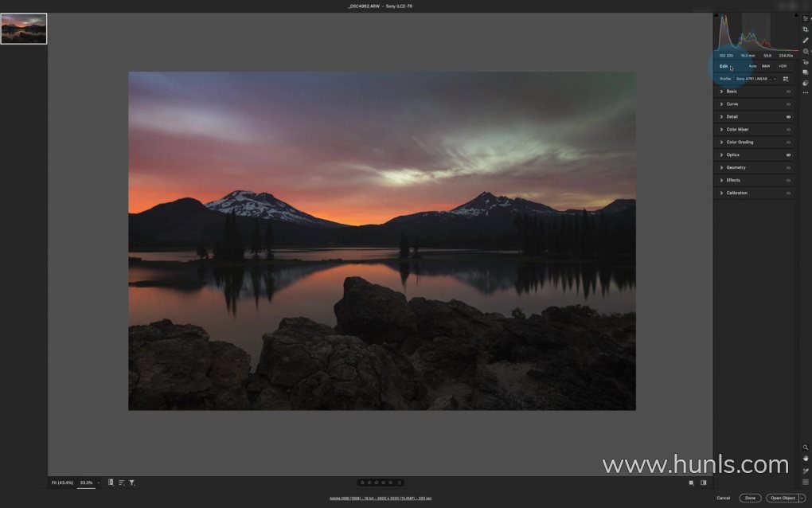Image resolution: width=812 pixels, height=508 pixels.
Task: Expand the Effects panel chevron
Action: [x=721, y=180]
